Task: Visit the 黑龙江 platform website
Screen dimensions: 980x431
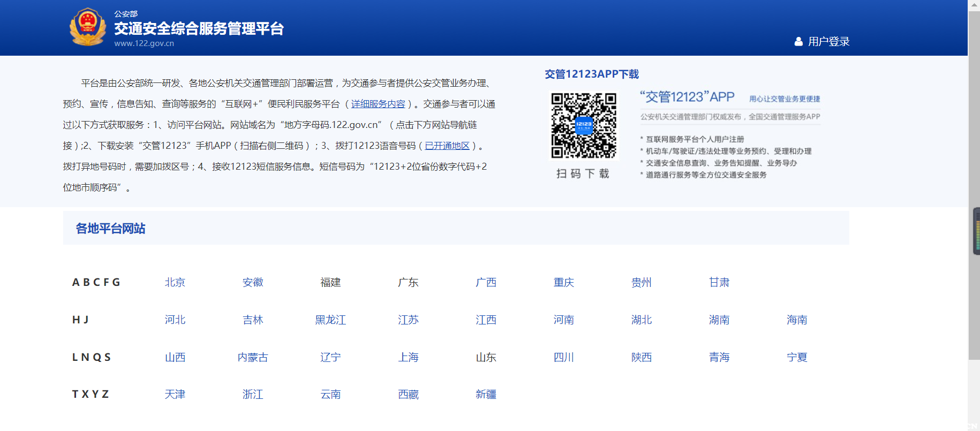Action: click(330, 320)
